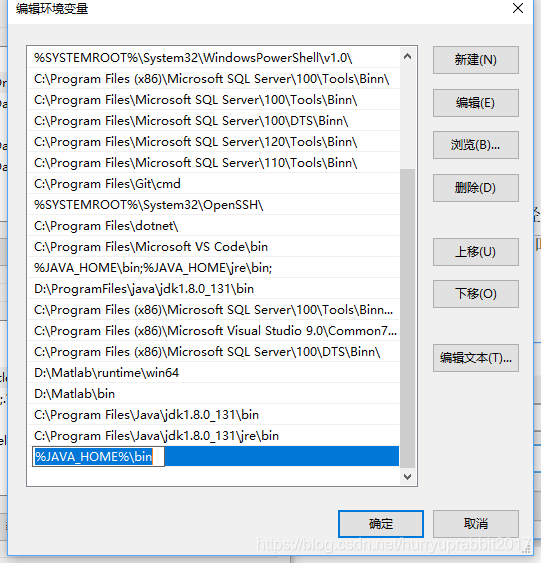Select the Microsoft VS Code\bin entry

(x=214, y=247)
